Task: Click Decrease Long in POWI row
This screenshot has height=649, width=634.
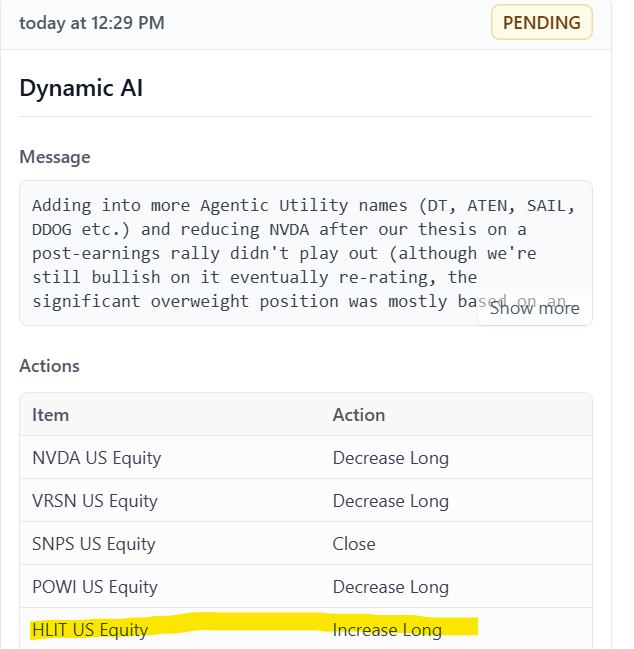Action: (x=391, y=587)
